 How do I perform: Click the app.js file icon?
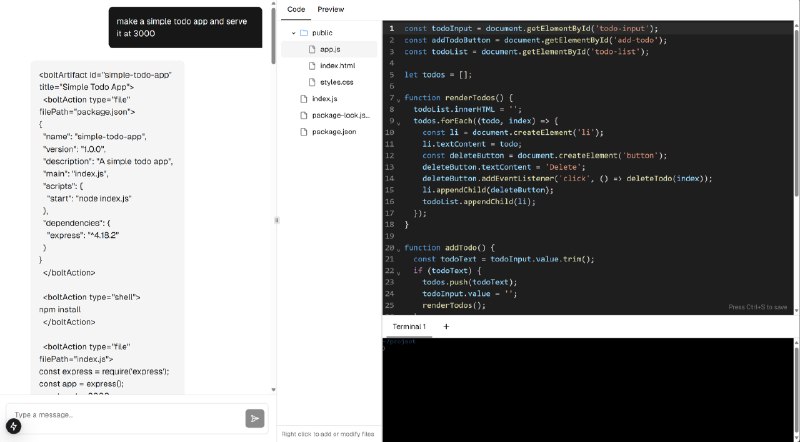[x=312, y=49]
